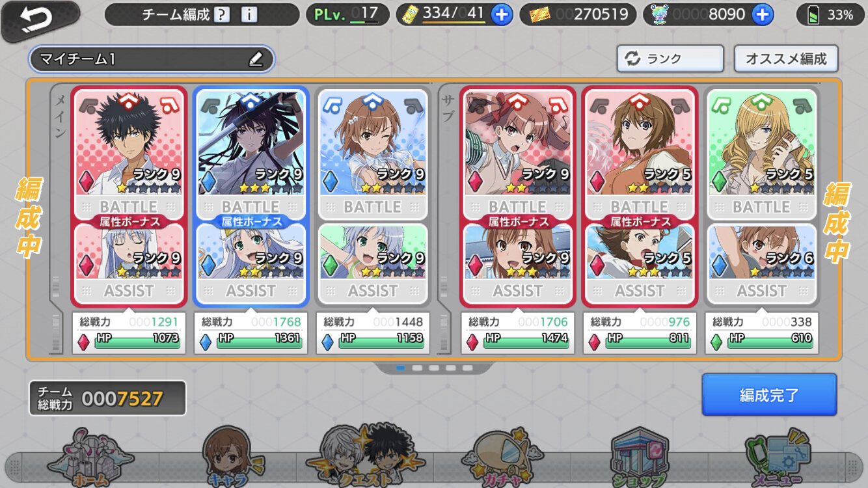Select the second team page dot
The height and width of the screenshot is (488, 868).
point(417,368)
